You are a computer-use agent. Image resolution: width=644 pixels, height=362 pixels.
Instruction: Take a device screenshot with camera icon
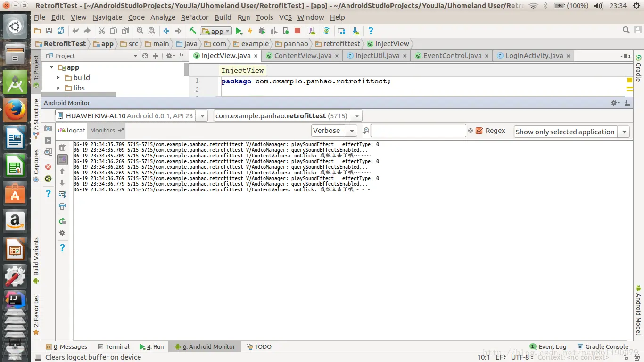48,128
